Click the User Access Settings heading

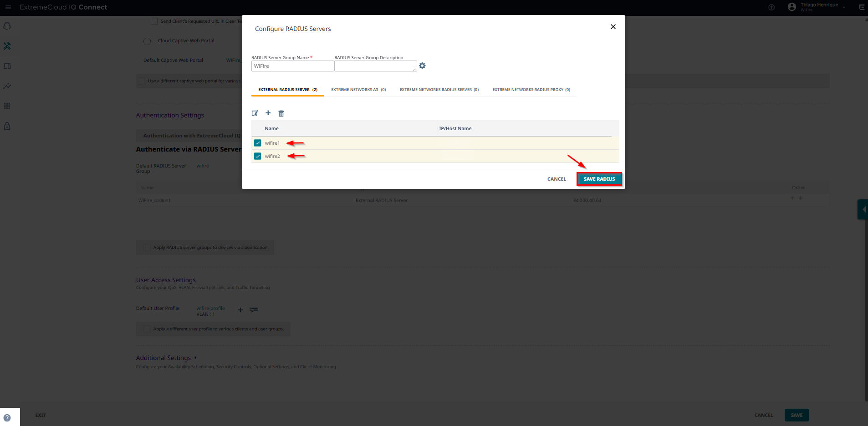pyautogui.click(x=166, y=280)
